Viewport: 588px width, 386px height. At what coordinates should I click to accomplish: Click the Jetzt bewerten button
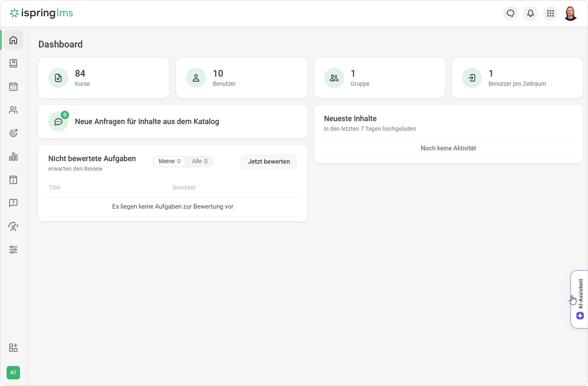coord(269,162)
